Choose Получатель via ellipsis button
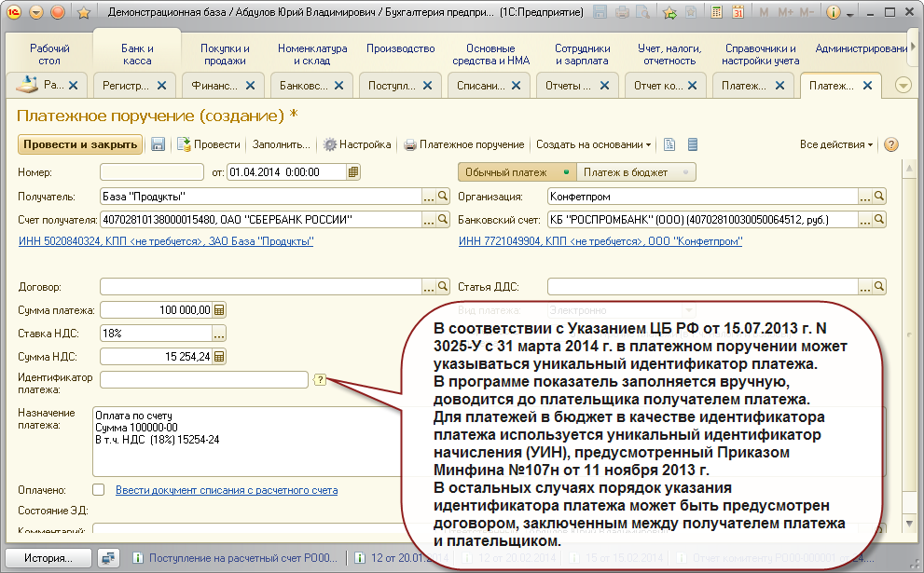This screenshot has width=924, height=573. (x=429, y=196)
